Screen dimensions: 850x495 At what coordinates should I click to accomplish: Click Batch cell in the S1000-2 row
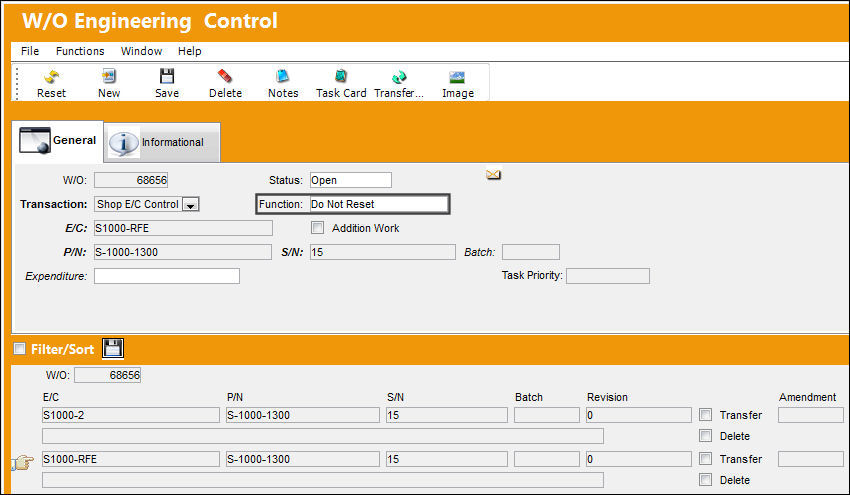click(546, 415)
